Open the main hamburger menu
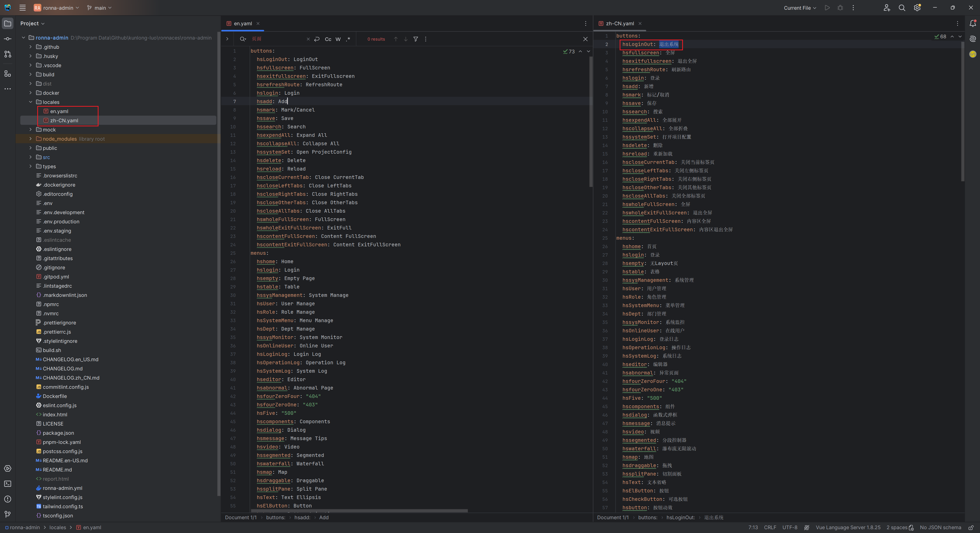 tap(22, 8)
